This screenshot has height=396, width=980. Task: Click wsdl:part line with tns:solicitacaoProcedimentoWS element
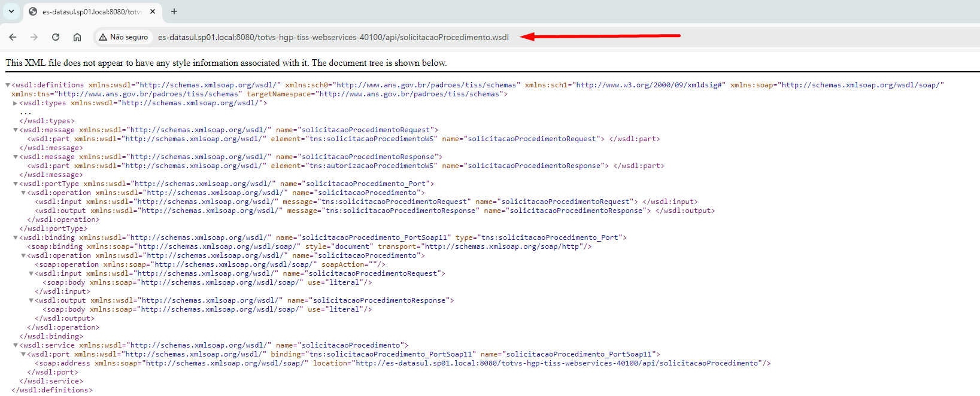click(x=344, y=139)
